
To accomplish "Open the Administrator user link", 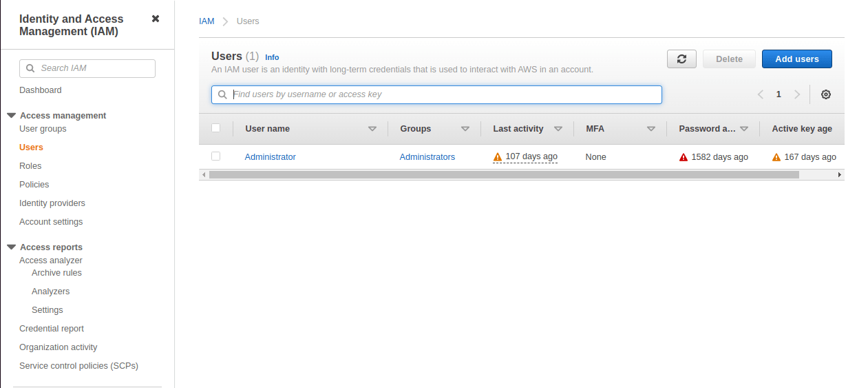I will point(271,157).
